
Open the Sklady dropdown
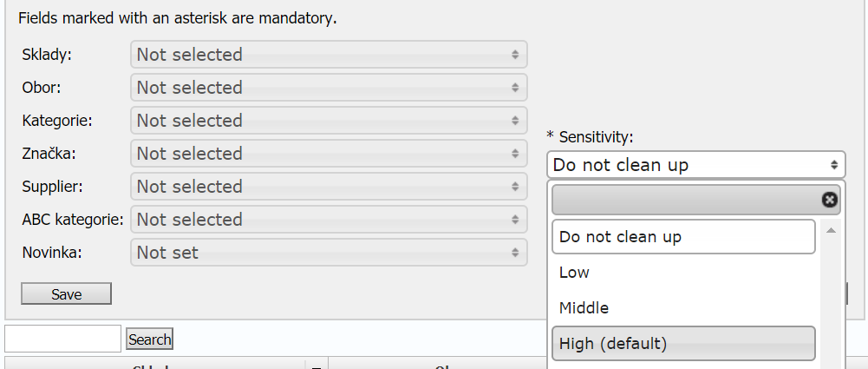(329, 55)
